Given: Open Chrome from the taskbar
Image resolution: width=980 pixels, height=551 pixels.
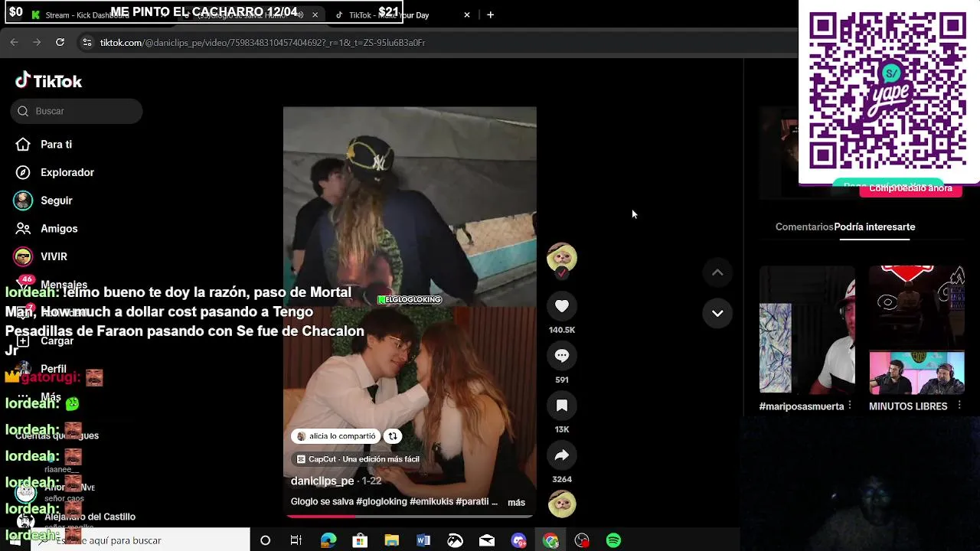Looking at the screenshot, I should (x=551, y=541).
